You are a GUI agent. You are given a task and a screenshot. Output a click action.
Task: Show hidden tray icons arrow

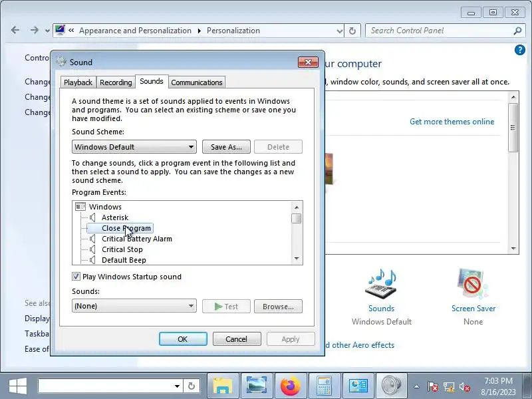pos(416,386)
